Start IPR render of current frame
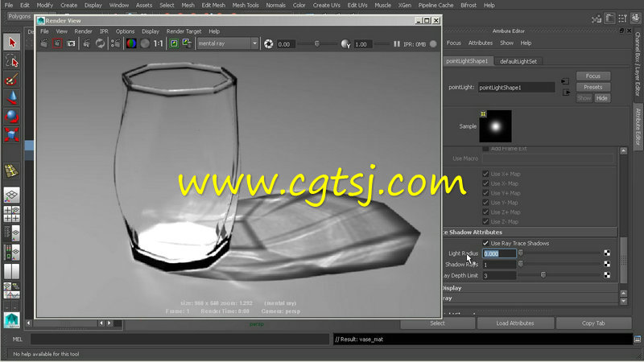The width and height of the screenshot is (644, 362). [x=87, y=43]
